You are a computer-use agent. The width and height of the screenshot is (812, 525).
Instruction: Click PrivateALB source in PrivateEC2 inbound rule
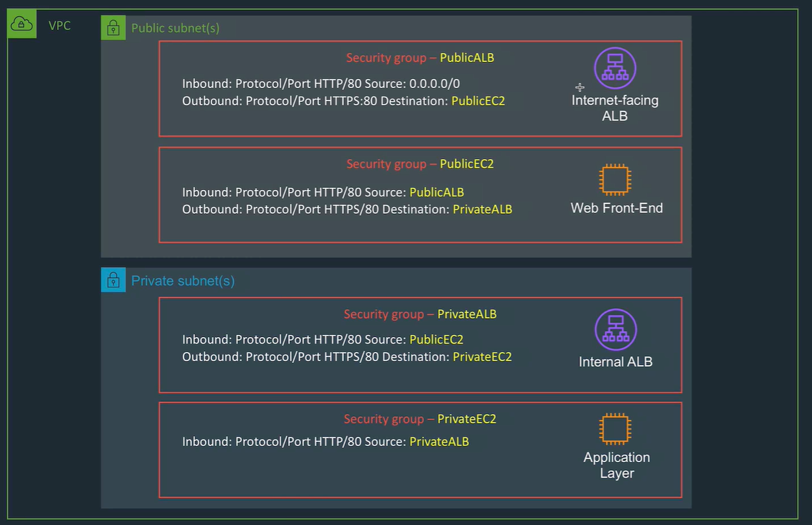439,442
